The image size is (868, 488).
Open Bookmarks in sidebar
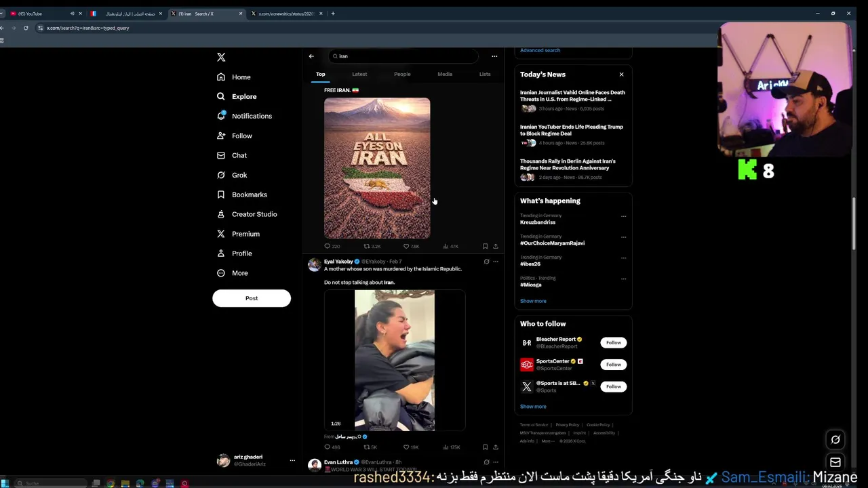242,195
